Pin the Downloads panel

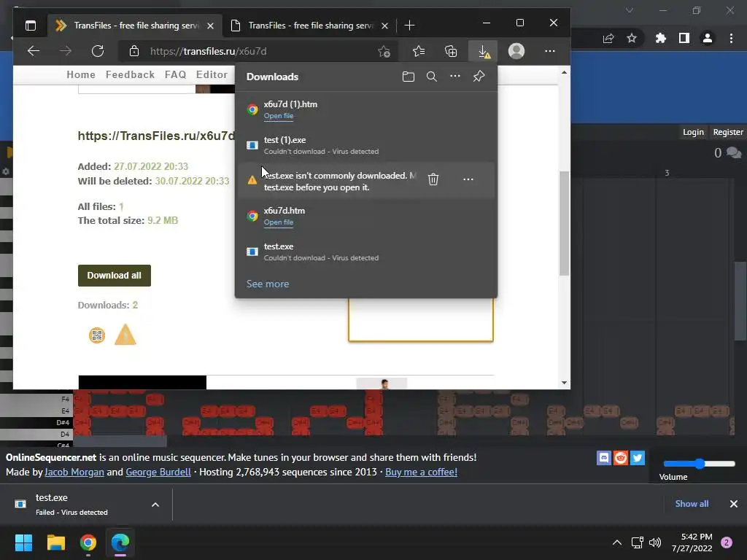(479, 76)
